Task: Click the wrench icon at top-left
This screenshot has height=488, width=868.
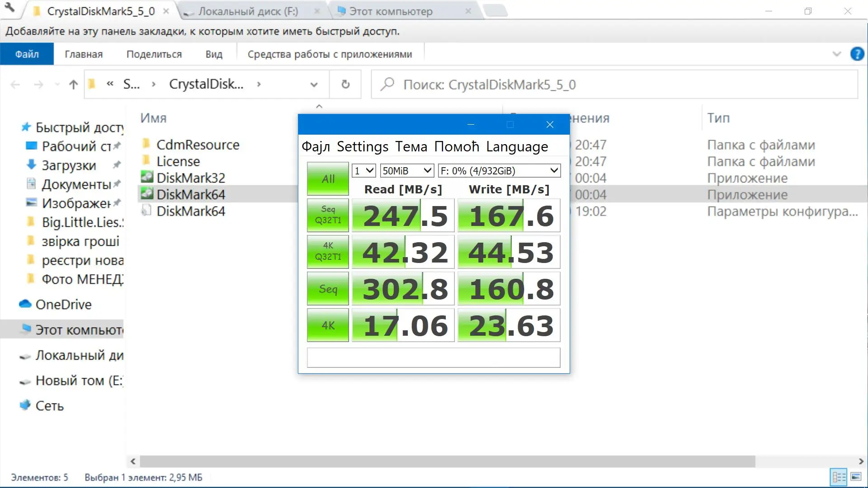Action: (x=9, y=8)
